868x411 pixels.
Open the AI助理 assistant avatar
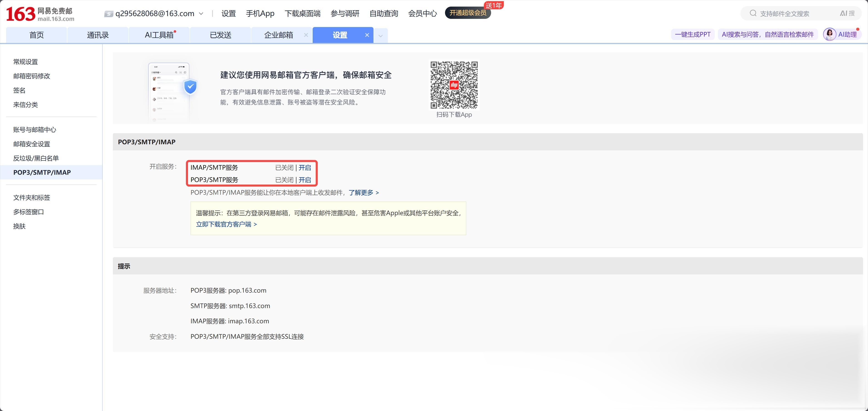830,34
